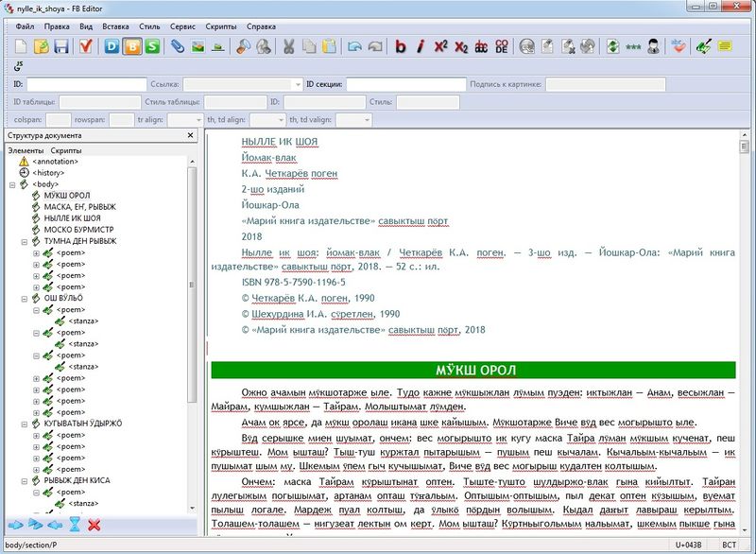Toggle bold formatting
Image resolution: width=756 pixels, height=554 pixels.
(x=400, y=46)
